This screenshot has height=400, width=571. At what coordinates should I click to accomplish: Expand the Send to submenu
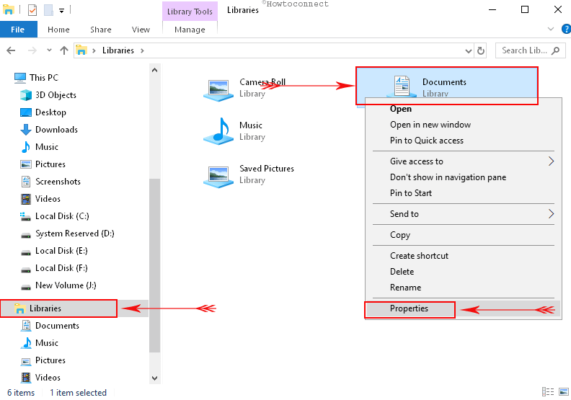(464, 213)
